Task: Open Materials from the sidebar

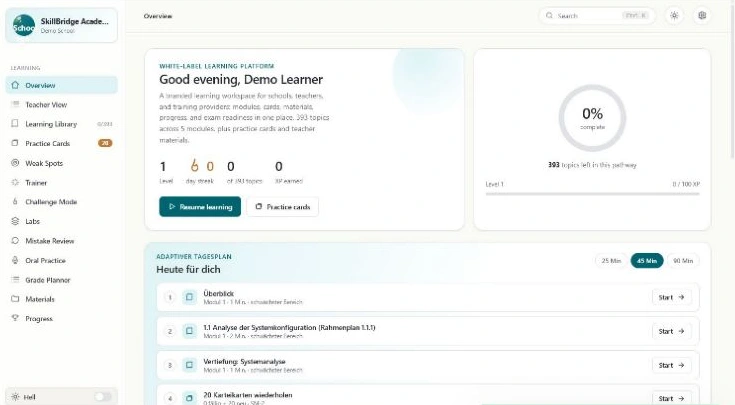Action: pyautogui.click(x=61, y=299)
